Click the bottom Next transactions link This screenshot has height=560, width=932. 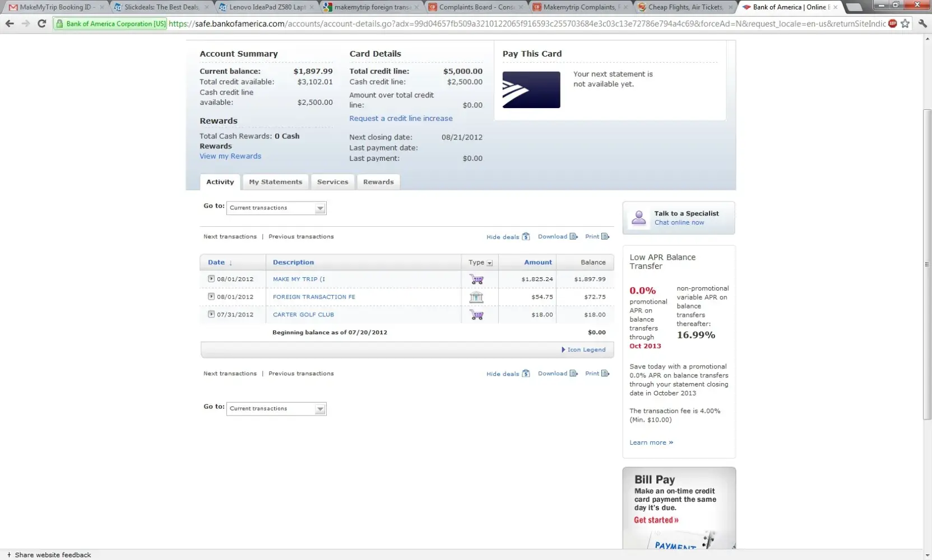coord(230,374)
